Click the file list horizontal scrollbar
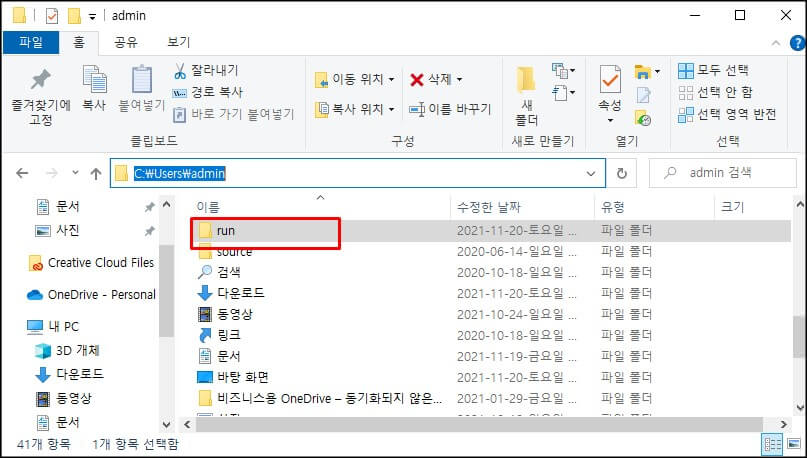The width and height of the screenshot is (807, 458). coord(479,425)
